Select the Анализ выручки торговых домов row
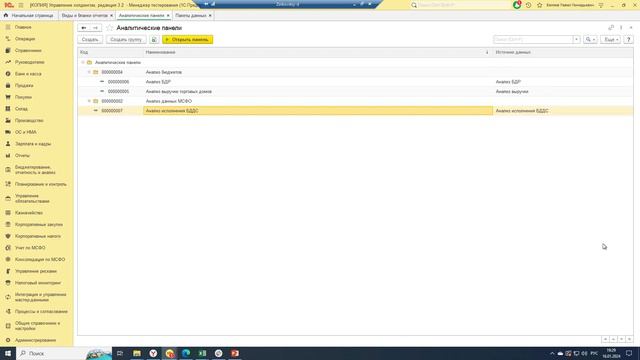This screenshot has height=360, width=640. (x=355, y=91)
